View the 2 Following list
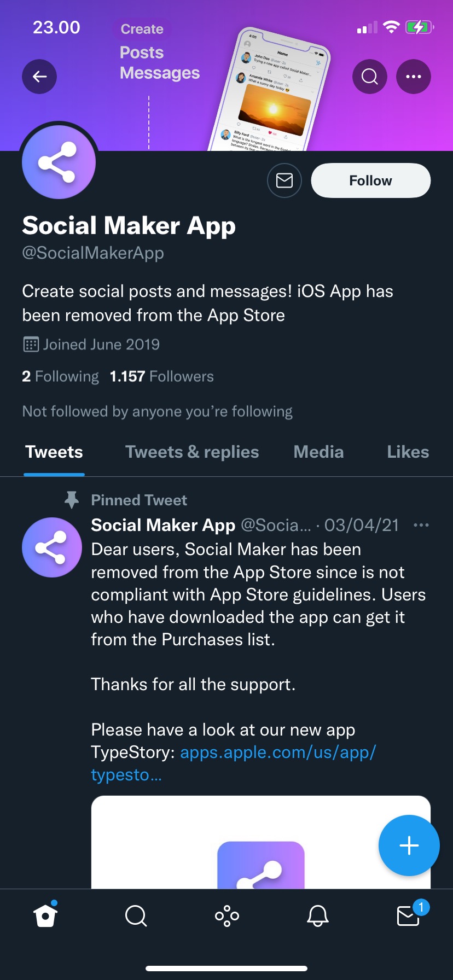Screen dimensions: 453x980 click(x=60, y=376)
